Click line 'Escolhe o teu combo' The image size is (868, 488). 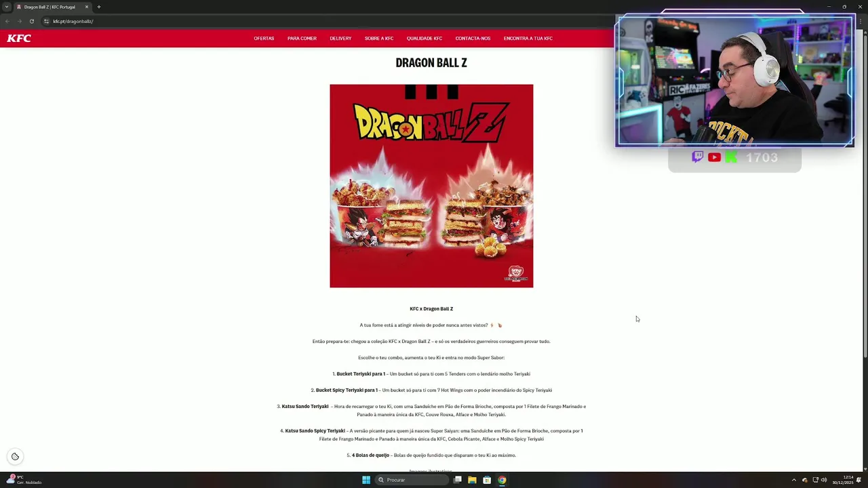(x=431, y=358)
